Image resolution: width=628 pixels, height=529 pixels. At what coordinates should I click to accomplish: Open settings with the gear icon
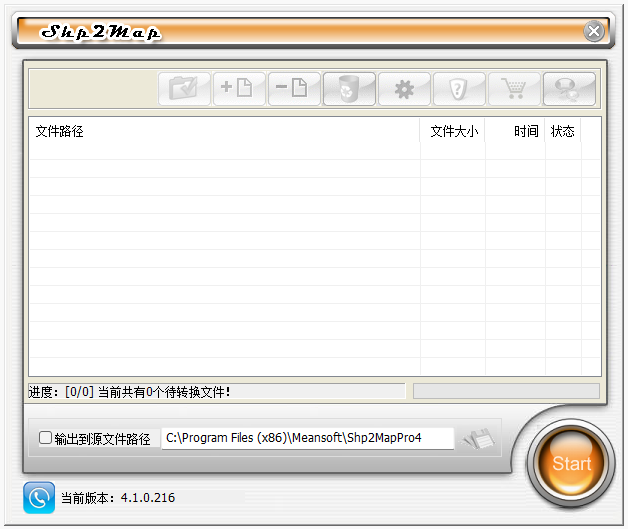pos(404,89)
